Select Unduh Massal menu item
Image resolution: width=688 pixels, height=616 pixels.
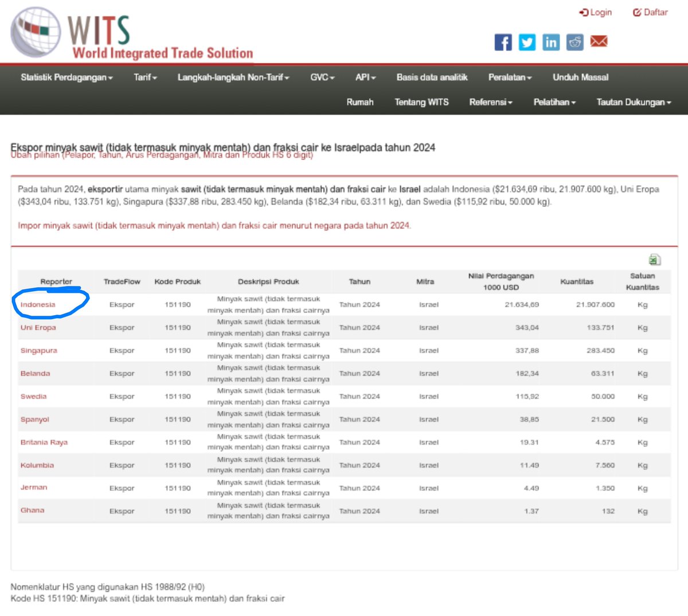[x=581, y=77]
